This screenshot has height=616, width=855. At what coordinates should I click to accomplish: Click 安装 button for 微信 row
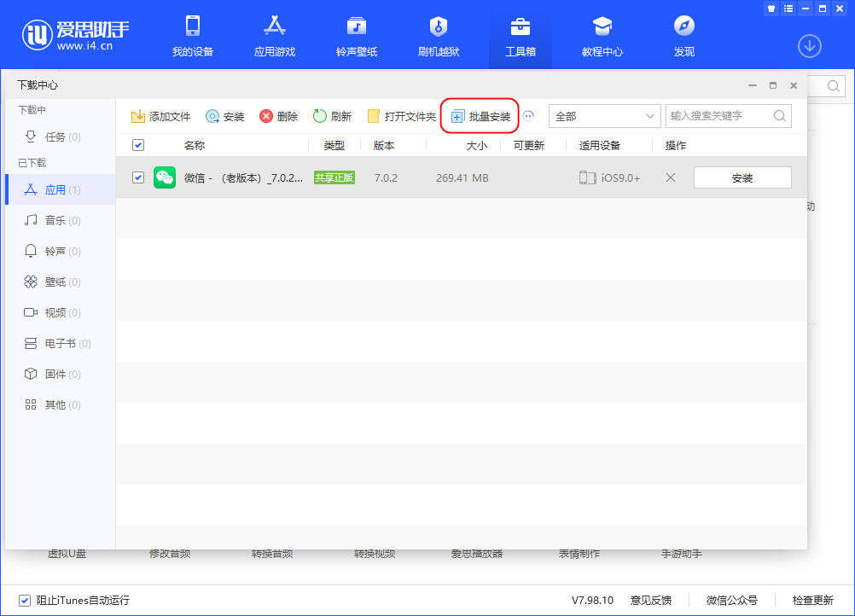pos(742,177)
